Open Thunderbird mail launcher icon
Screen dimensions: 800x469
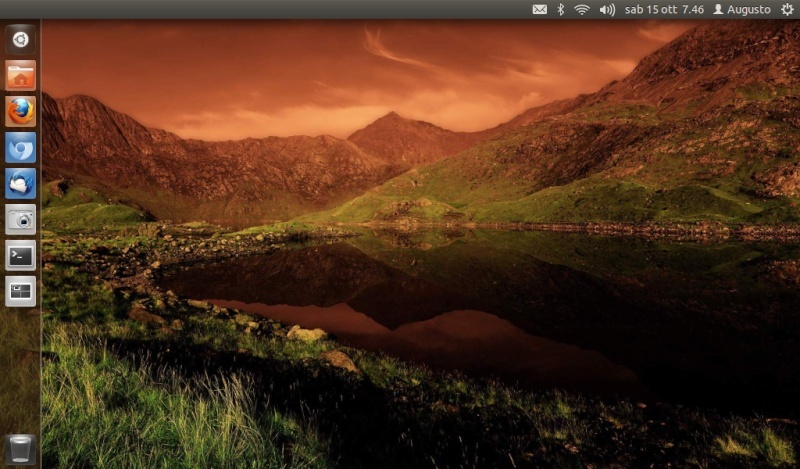tap(20, 183)
